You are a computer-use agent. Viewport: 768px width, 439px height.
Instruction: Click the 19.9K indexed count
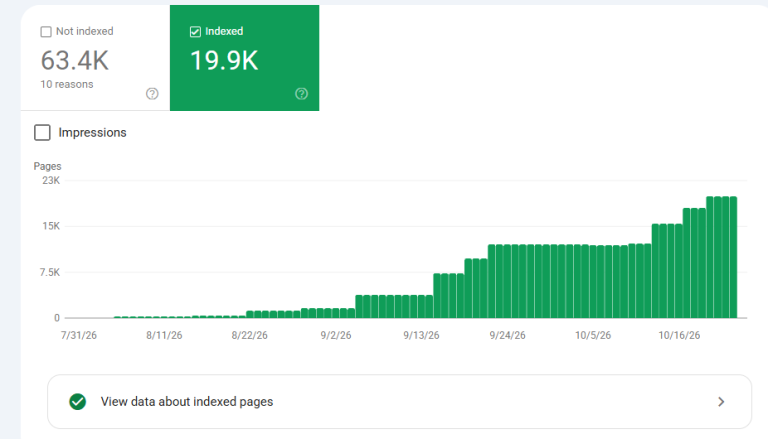click(x=224, y=61)
